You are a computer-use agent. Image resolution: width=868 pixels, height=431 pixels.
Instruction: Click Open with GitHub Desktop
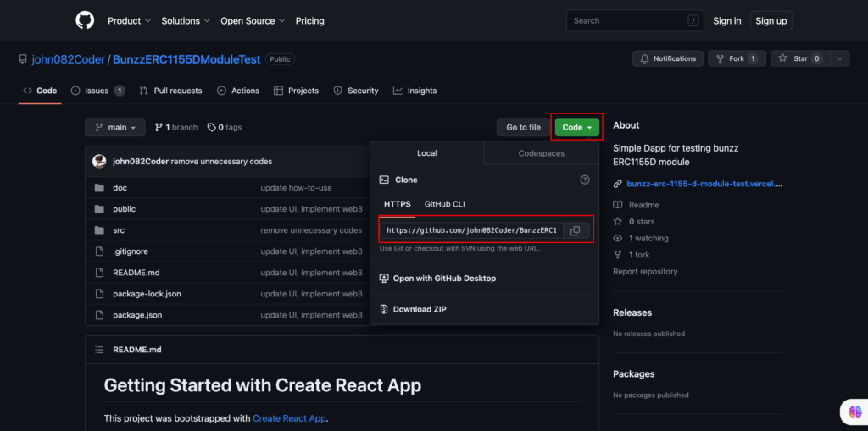click(437, 279)
